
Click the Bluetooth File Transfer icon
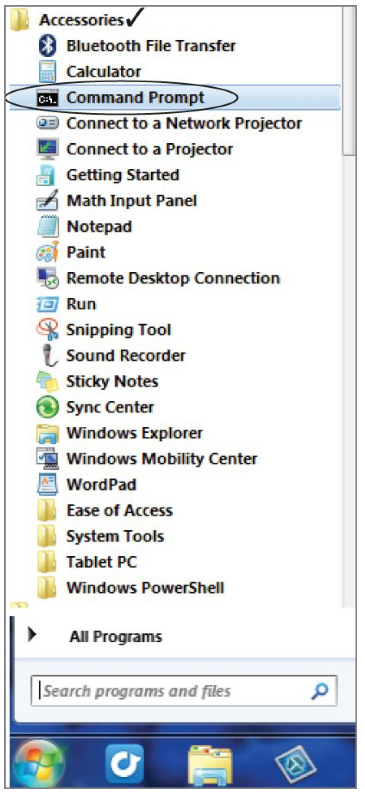tap(48, 46)
